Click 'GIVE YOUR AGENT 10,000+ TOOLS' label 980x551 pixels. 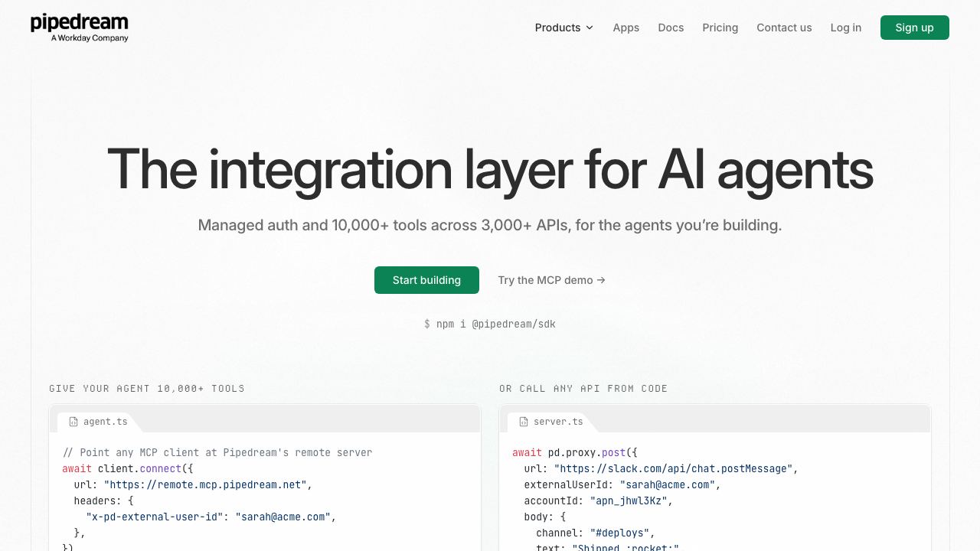[x=147, y=389]
